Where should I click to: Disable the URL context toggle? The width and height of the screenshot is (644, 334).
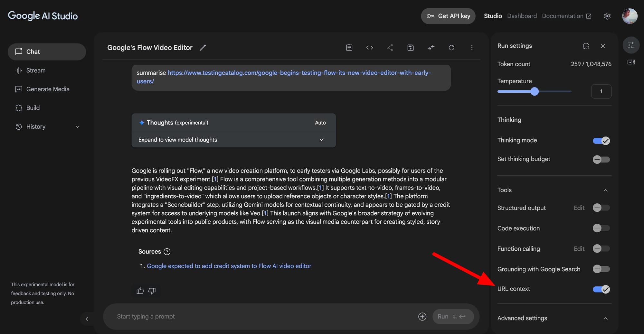pyautogui.click(x=601, y=289)
